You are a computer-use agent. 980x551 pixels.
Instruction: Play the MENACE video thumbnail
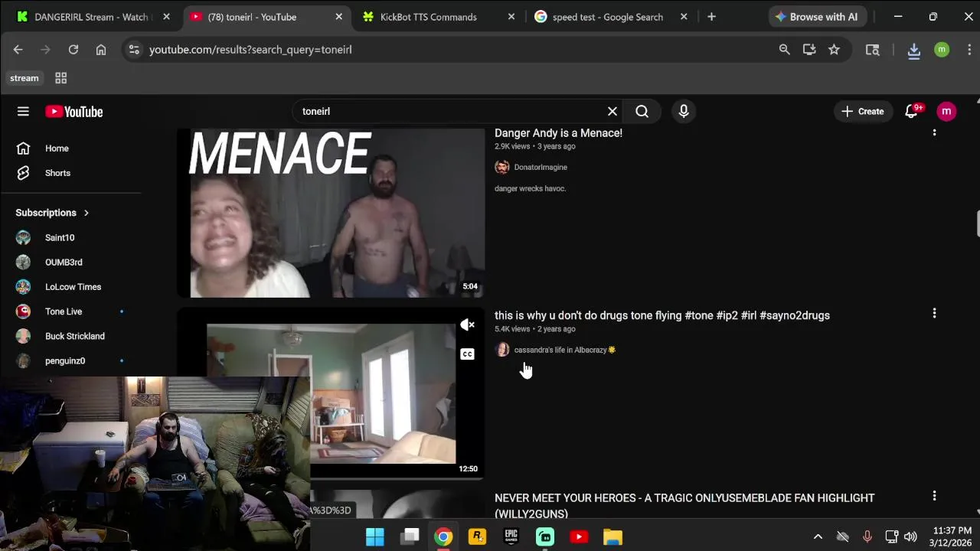[x=331, y=213]
